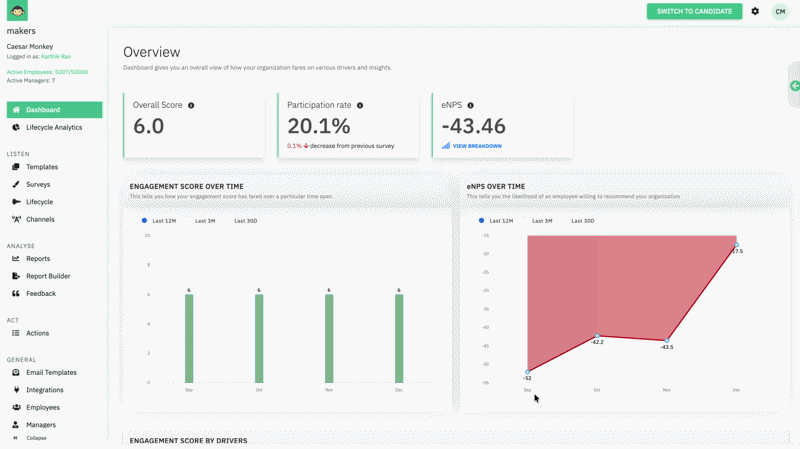Image resolution: width=800 pixels, height=449 pixels.
Task: Click the Participation rate info icon
Action: [x=360, y=105]
